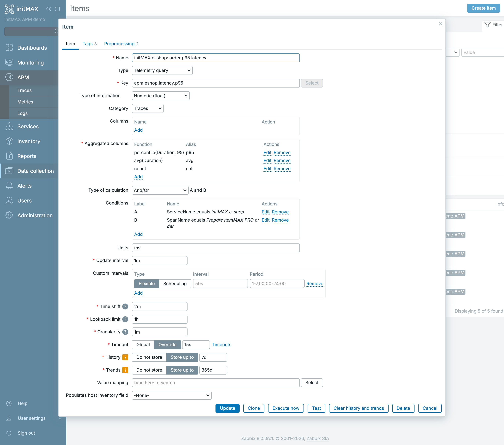Screen dimensions: 504x445
Task: Open the Monitoring sidebar section
Action: click(x=29, y=62)
